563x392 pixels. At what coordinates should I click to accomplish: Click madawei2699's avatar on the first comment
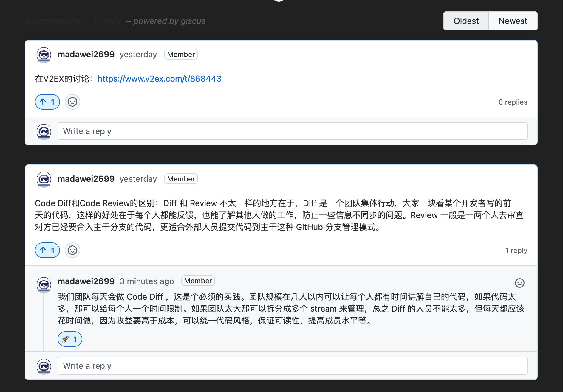tap(44, 54)
